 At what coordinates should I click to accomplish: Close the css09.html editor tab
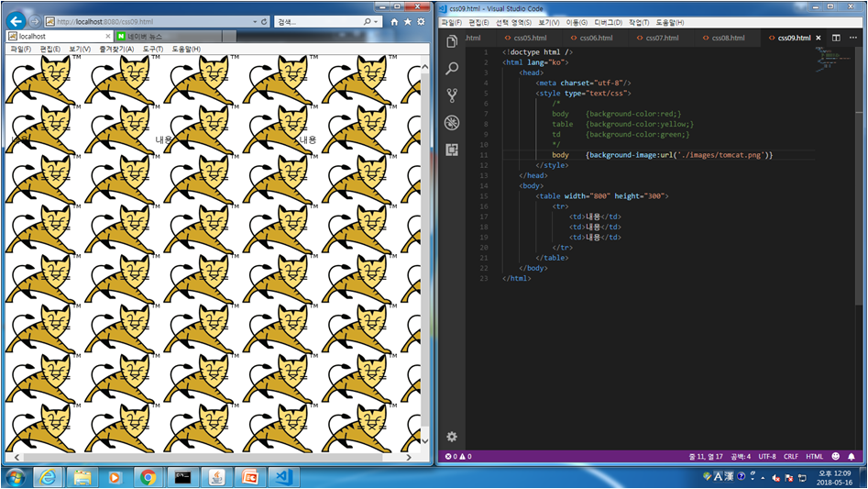(819, 38)
